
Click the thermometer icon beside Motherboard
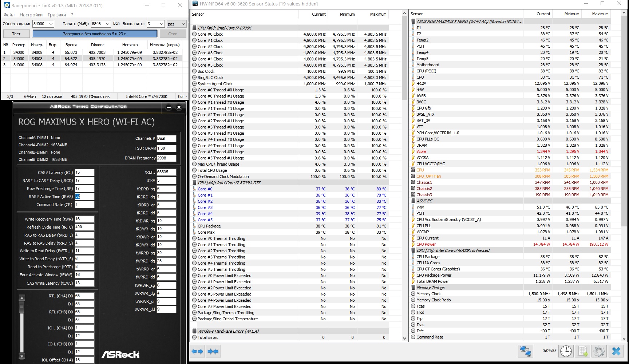point(413,65)
